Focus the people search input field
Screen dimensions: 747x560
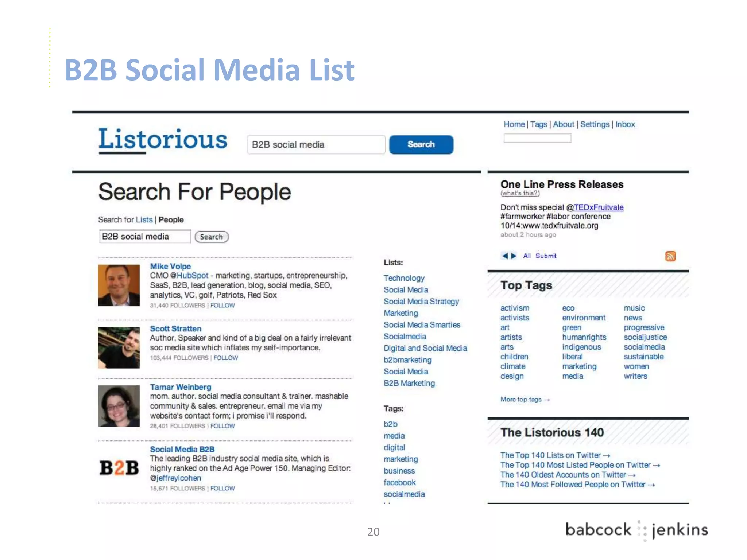pyautogui.click(x=145, y=236)
